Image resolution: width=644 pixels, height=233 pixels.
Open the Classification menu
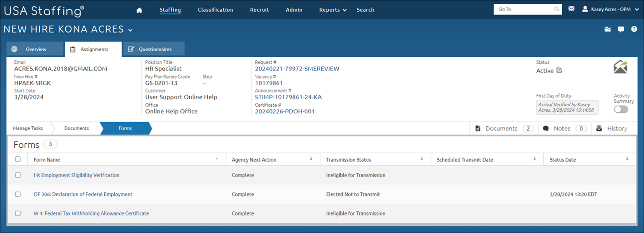(215, 10)
